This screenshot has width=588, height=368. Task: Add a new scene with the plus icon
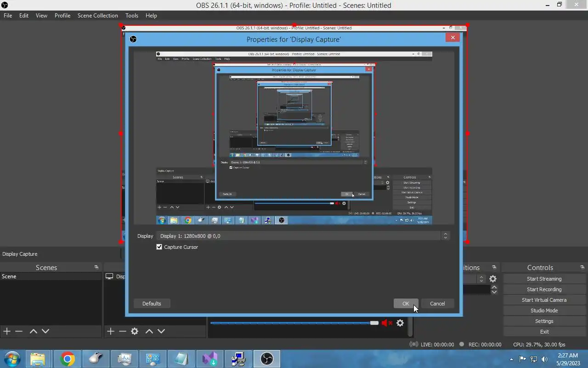coord(7,331)
